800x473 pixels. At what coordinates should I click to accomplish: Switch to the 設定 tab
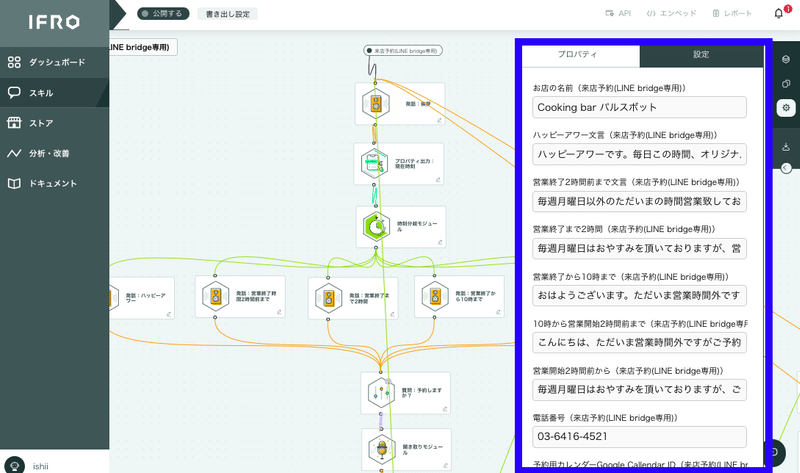[701, 55]
